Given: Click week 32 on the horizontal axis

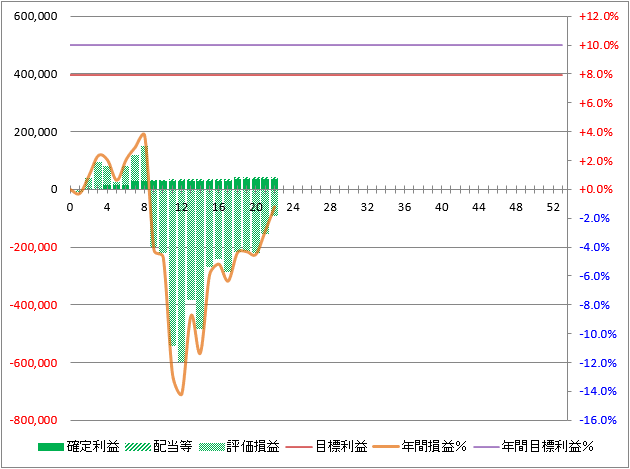Looking at the screenshot, I should click(x=367, y=207).
